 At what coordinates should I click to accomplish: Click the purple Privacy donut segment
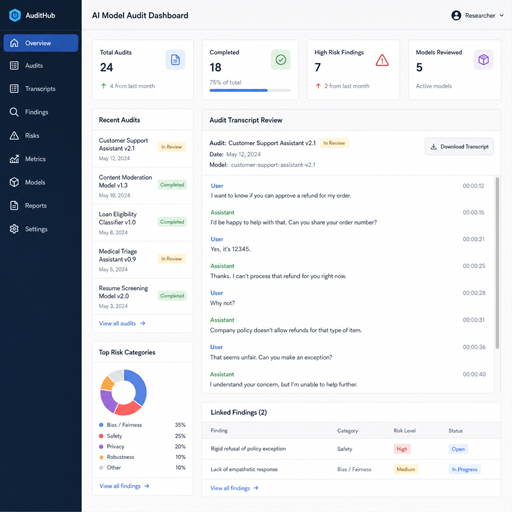click(x=107, y=401)
